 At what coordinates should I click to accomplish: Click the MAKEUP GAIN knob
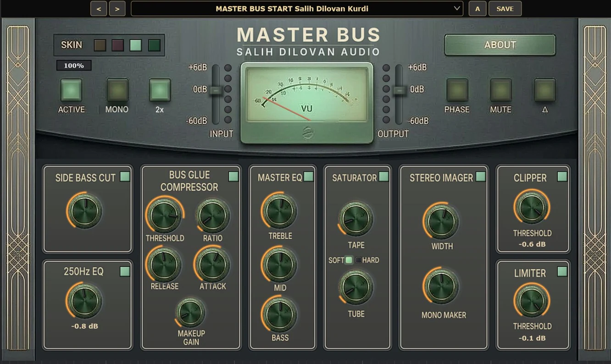click(191, 313)
